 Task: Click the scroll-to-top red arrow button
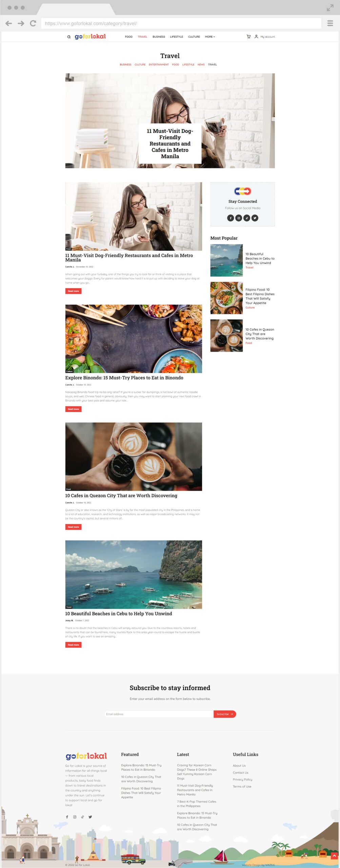pos(334,856)
